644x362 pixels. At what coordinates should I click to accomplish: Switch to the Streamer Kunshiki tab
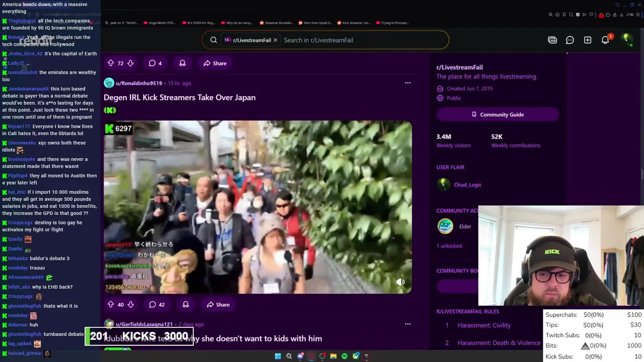[276, 23]
